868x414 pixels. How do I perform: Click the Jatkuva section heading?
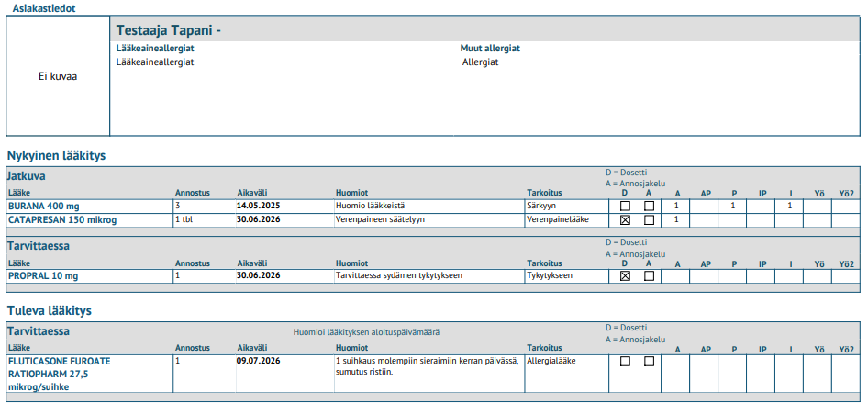(27, 176)
